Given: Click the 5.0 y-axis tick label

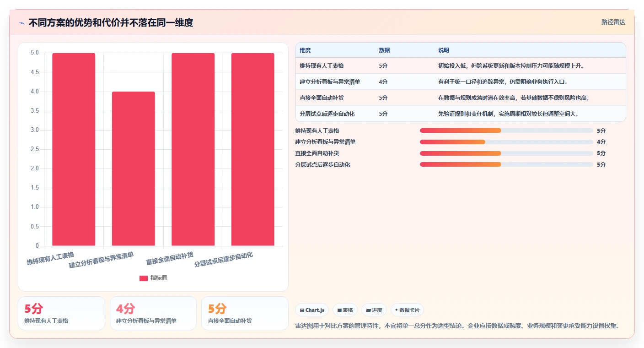Looking at the screenshot, I should [x=35, y=53].
